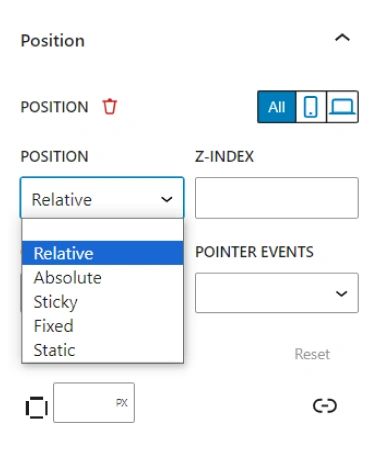Click the PX unit label
The height and width of the screenshot is (469, 380).
(122, 403)
